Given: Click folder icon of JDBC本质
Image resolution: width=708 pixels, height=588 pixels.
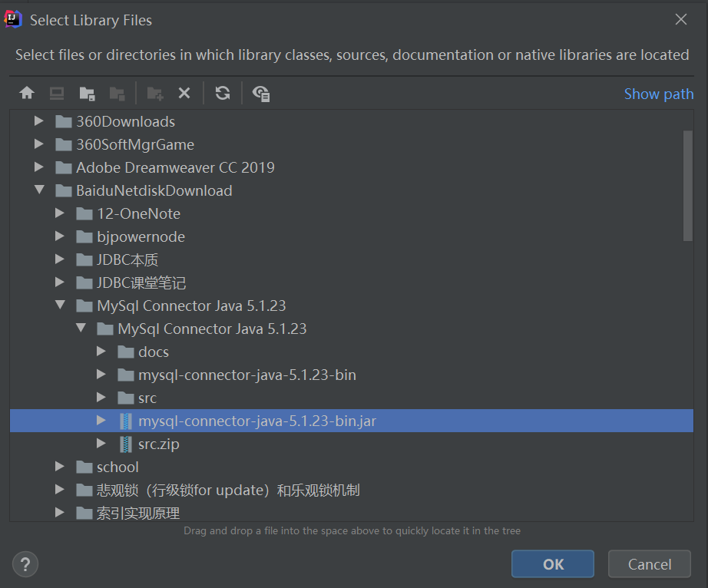Looking at the screenshot, I should 84,259.
